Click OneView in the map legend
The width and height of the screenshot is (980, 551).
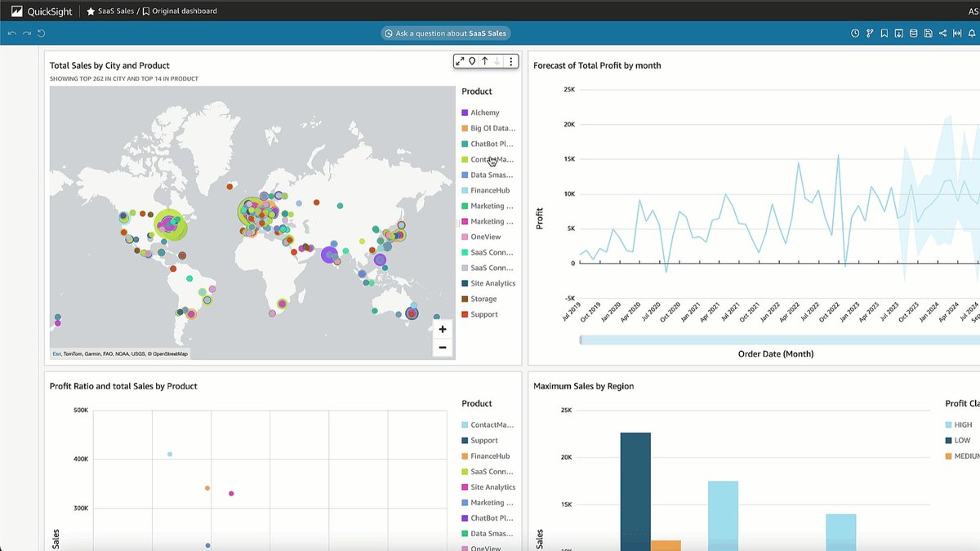[481, 237]
